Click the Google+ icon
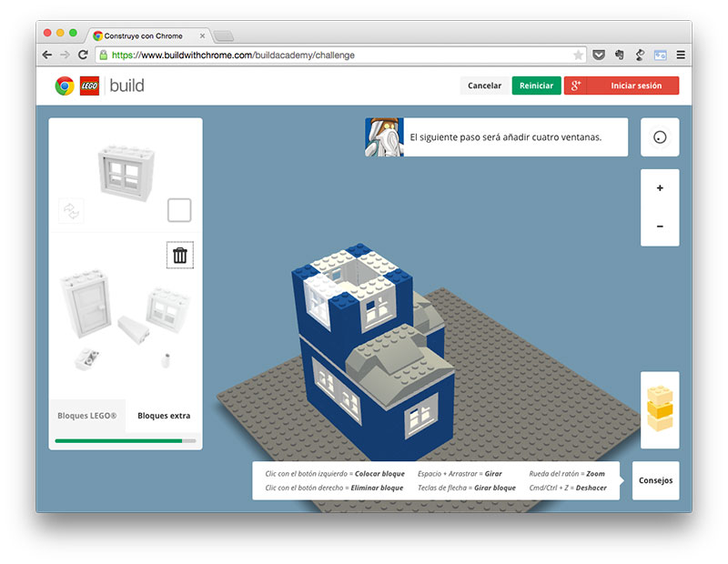The height and width of the screenshot is (564, 728). (x=576, y=86)
